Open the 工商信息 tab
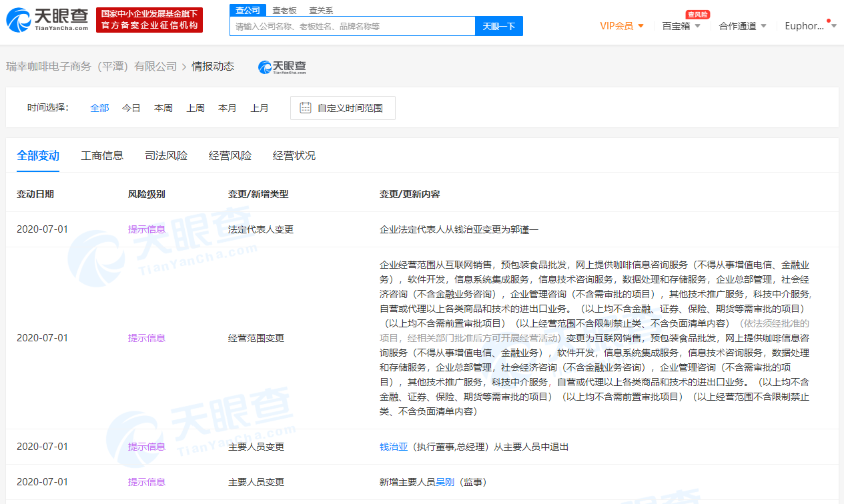This screenshot has height=504, width=844. [x=102, y=155]
